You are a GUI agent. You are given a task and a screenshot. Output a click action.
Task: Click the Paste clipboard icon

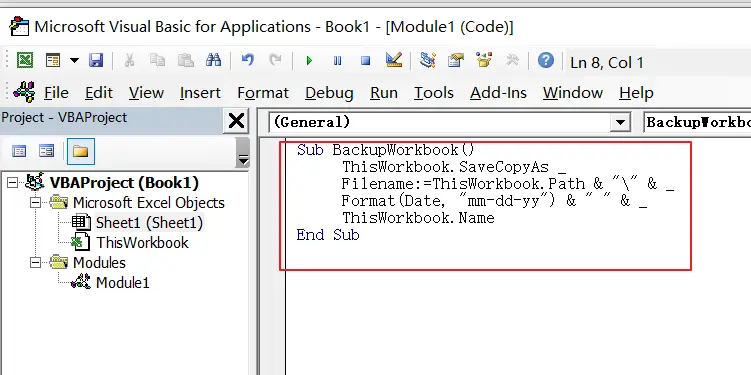pos(185,60)
